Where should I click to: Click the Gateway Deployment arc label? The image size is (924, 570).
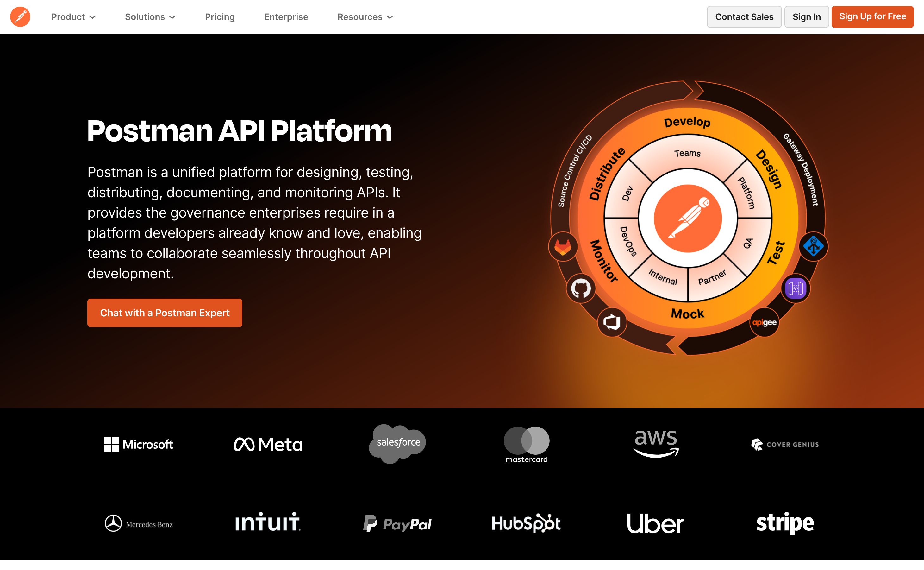pos(801,169)
